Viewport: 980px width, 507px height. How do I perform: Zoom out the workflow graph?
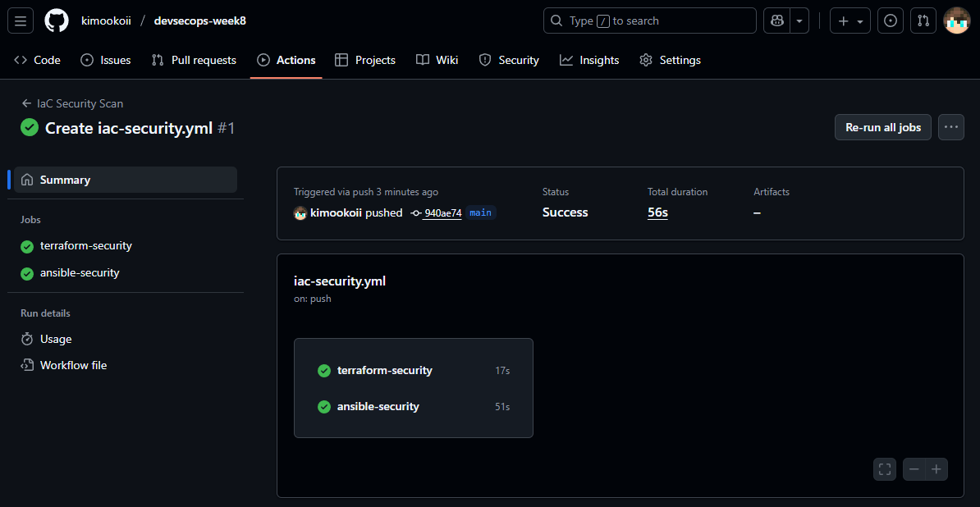click(x=914, y=469)
